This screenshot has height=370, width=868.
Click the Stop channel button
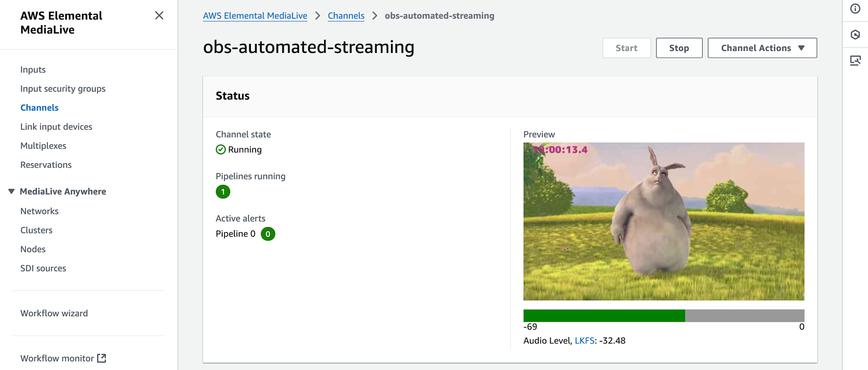point(679,48)
